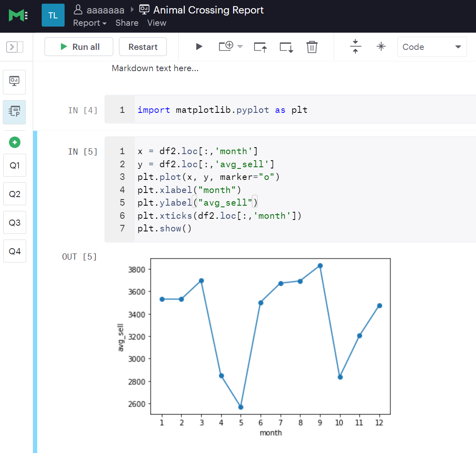This screenshot has width=476, height=453.
Task: Click the OUT [5] output label
Action: pyautogui.click(x=79, y=257)
